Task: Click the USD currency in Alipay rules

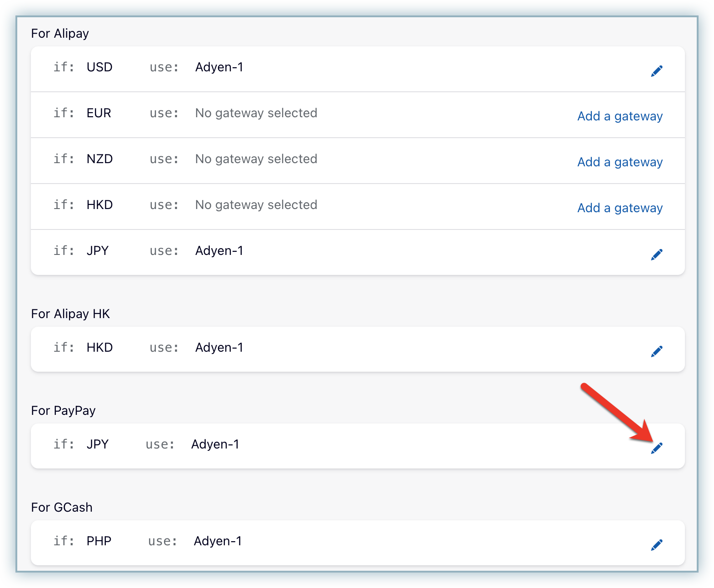Action: pyautogui.click(x=99, y=67)
